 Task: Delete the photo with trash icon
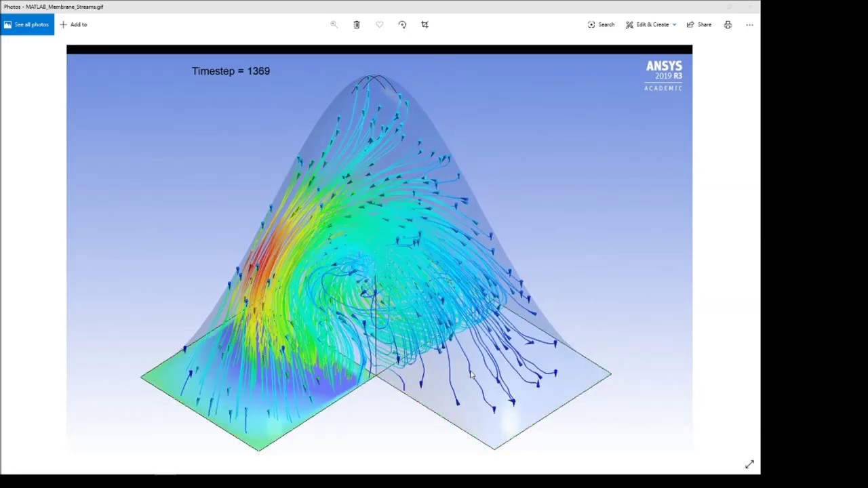point(357,24)
